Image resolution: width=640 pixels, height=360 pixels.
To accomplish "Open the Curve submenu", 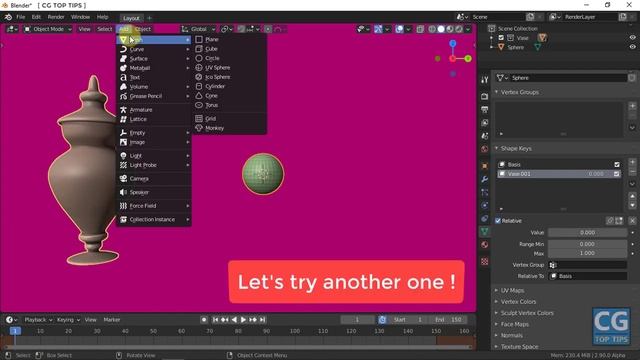I will click(x=154, y=49).
